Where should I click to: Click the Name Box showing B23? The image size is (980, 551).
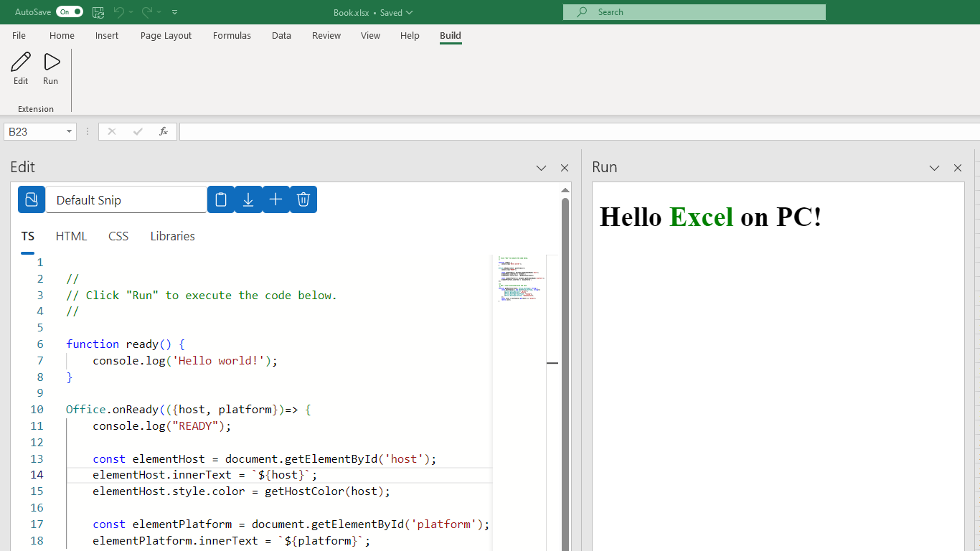(x=34, y=131)
